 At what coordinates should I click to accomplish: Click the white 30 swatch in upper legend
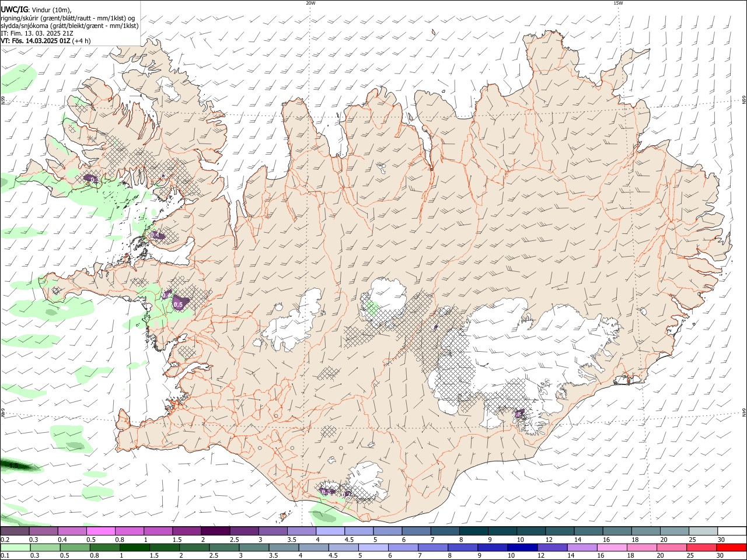coord(732,531)
